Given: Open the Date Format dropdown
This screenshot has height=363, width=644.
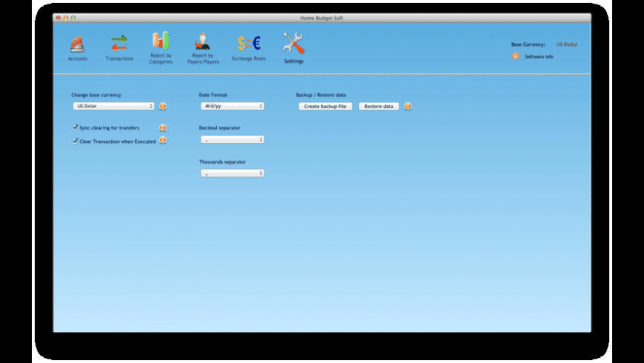Looking at the screenshot, I should coord(232,106).
